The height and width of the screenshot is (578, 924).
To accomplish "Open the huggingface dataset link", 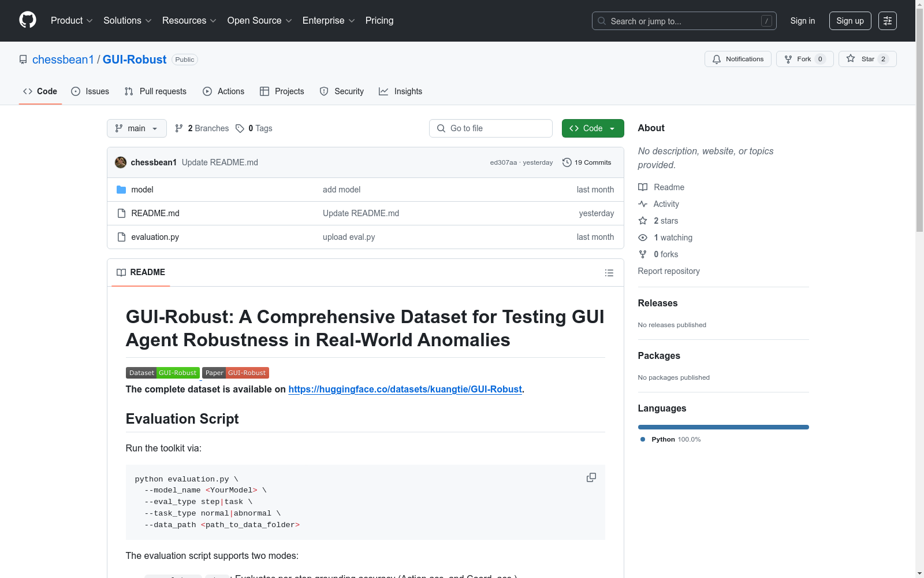I will point(405,390).
